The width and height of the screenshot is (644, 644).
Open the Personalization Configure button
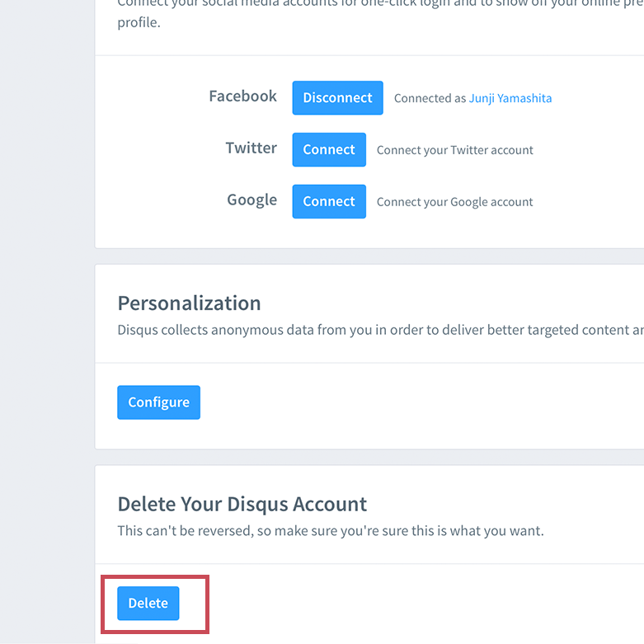coord(158,402)
